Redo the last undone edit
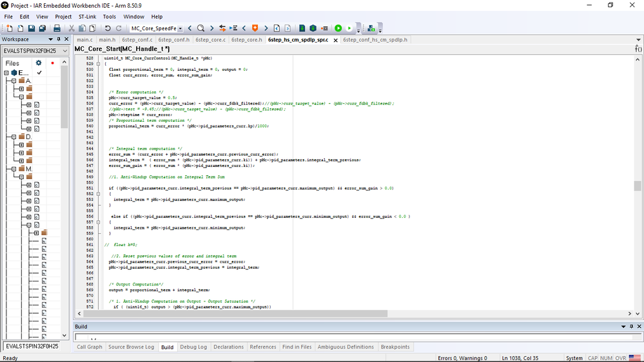Image resolution: width=644 pixels, height=362 pixels. (x=119, y=28)
